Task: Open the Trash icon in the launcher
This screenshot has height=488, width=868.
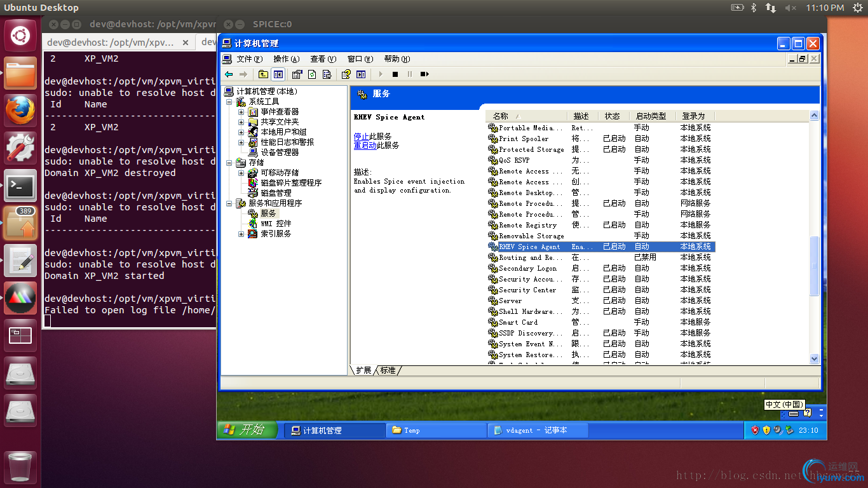Action: tap(20, 466)
